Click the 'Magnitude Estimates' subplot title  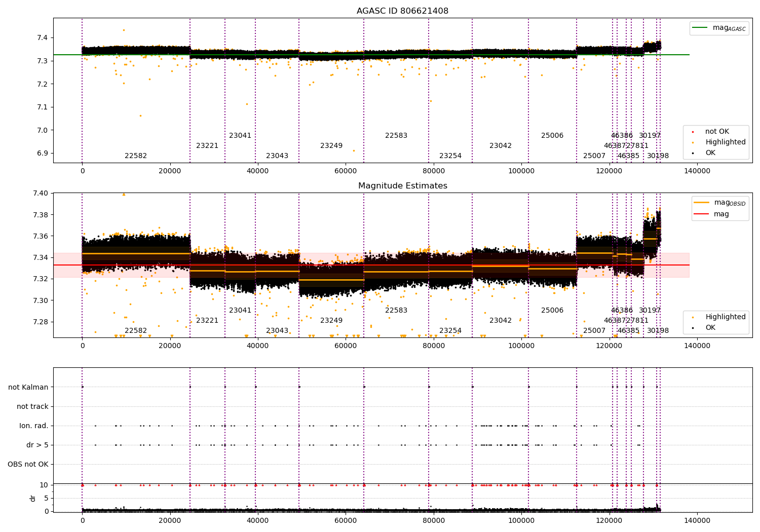click(402, 186)
